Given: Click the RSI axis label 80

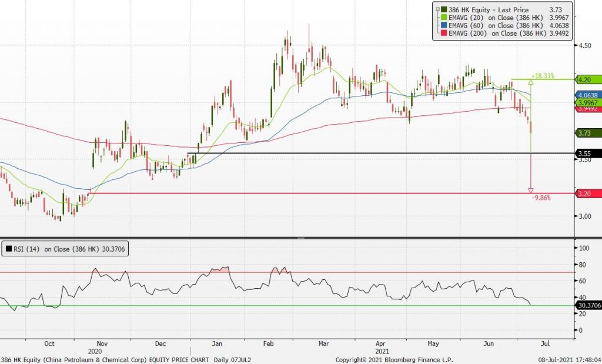Looking at the screenshot, I should [583, 265].
